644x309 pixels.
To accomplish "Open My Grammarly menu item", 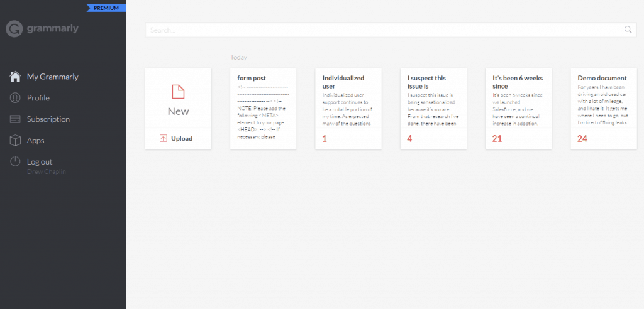I will 53,77.
